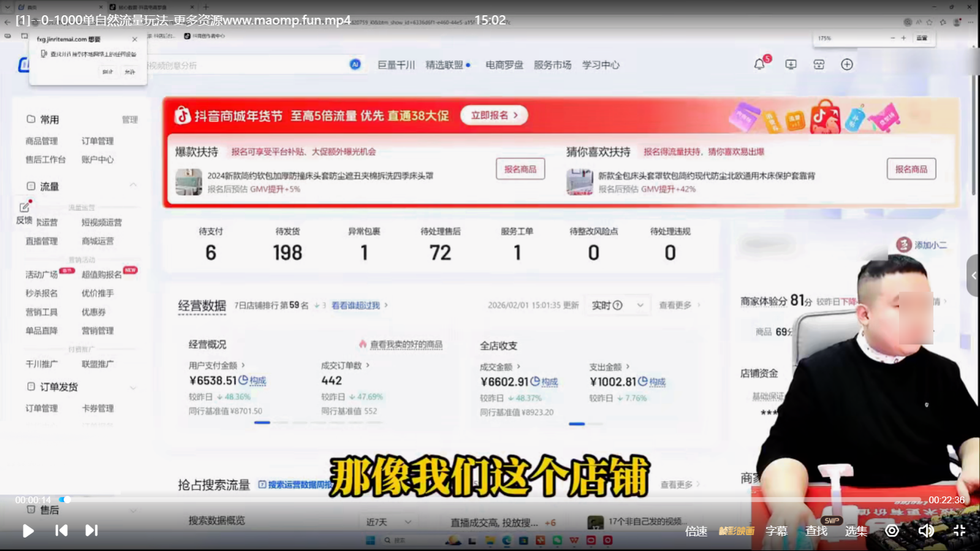980x551 pixels.
Task: Skip to the previous video
Action: (x=61, y=531)
